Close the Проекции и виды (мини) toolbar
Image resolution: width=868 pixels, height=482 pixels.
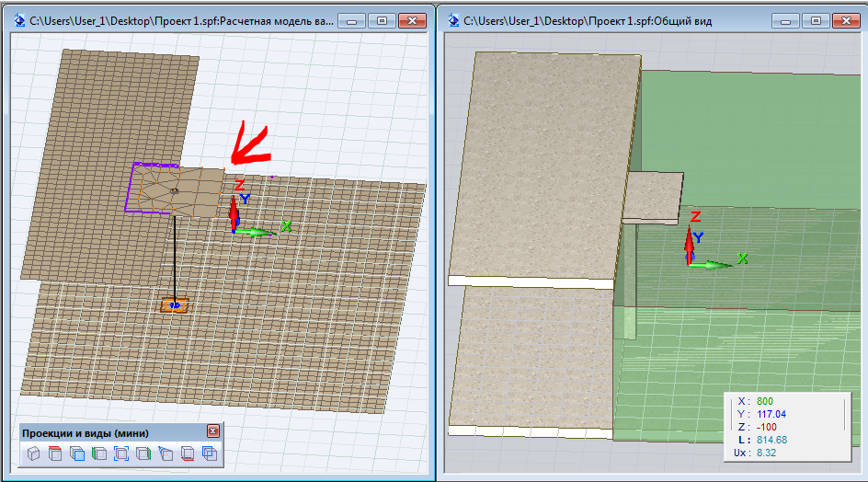pyautogui.click(x=213, y=431)
